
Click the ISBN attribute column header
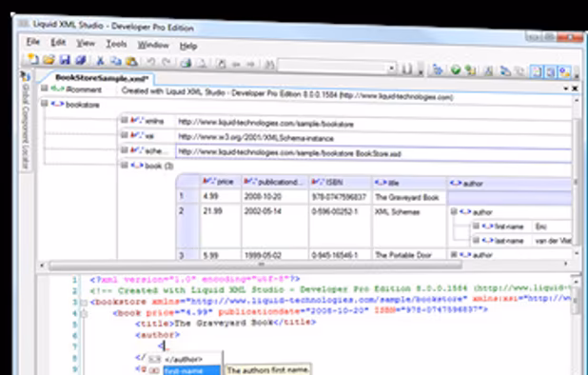[340, 182]
